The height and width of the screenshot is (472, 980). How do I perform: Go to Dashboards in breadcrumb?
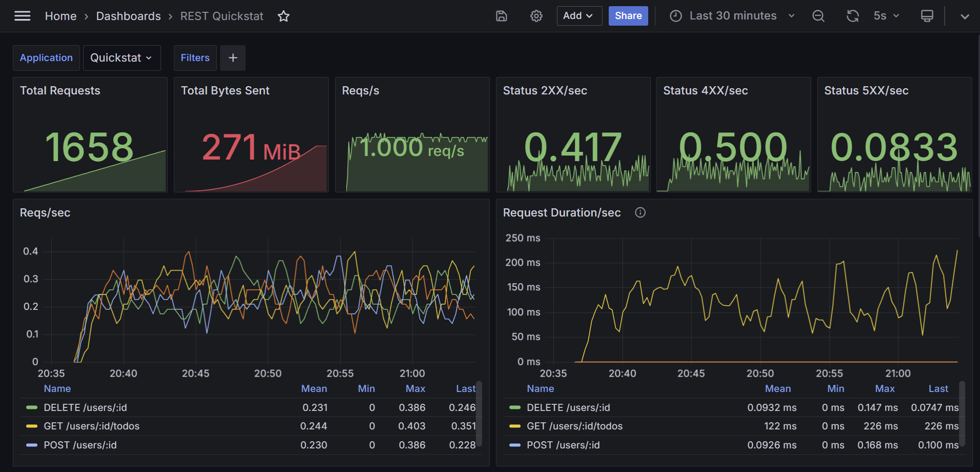pos(128,16)
